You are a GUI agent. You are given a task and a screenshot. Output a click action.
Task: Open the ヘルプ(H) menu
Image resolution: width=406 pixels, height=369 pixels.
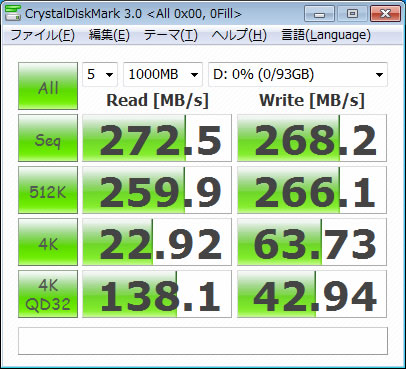click(x=239, y=35)
